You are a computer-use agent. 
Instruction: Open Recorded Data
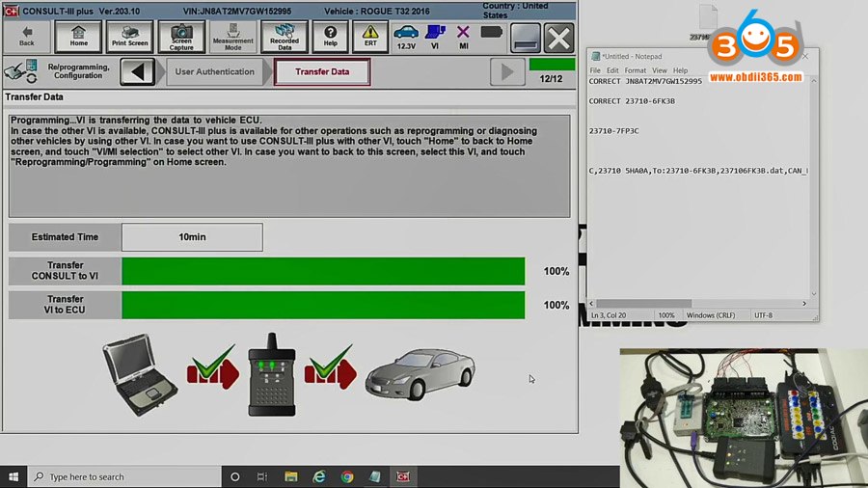[x=285, y=37]
